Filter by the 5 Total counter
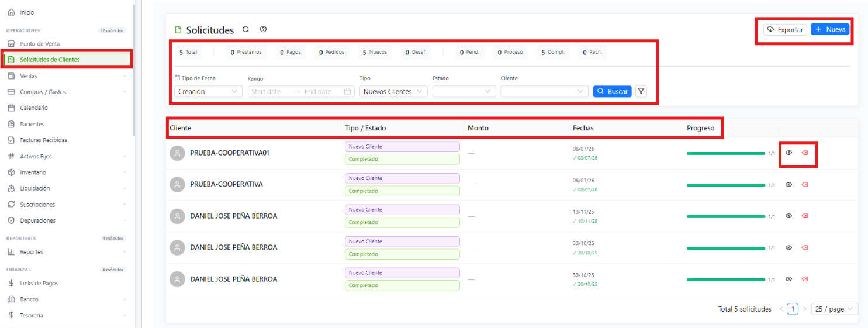 (x=188, y=52)
